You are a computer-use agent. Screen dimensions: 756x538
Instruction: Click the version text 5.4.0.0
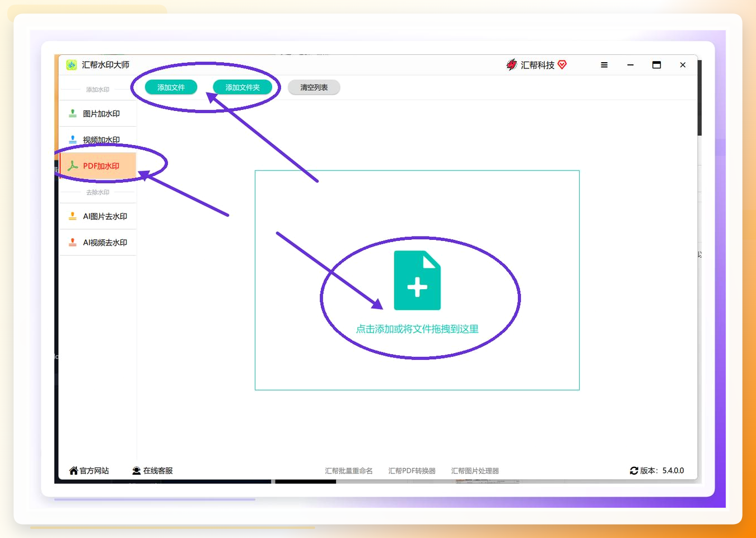pos(673,471)
